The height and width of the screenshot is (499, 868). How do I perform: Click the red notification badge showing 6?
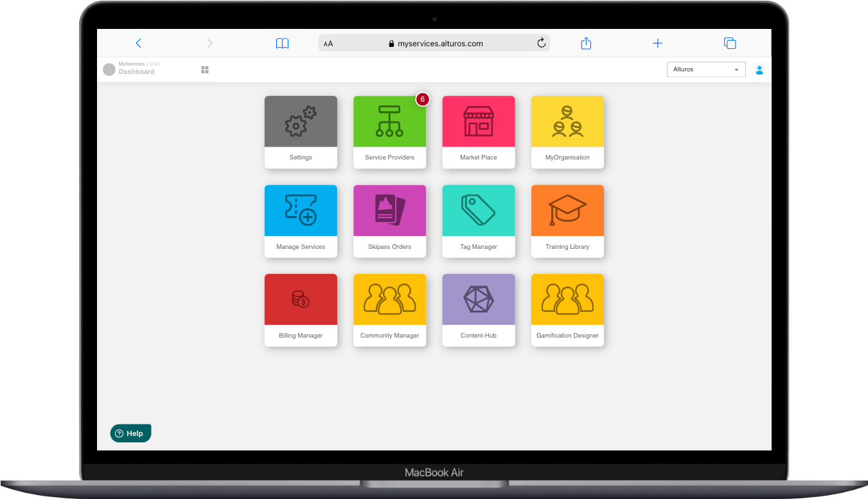click(x=422, y=99)
